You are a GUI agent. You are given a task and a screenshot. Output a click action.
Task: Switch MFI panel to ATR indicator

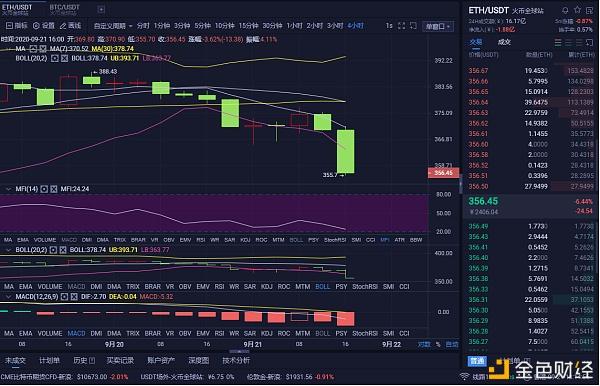(x=399, y=240)
